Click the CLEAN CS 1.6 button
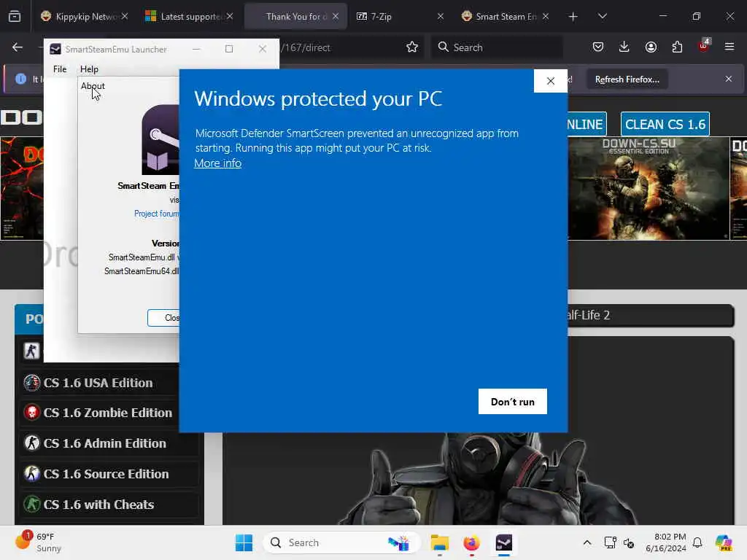This screenshot has height=560, width=747. pyautogui.click(x=665, y=124)
